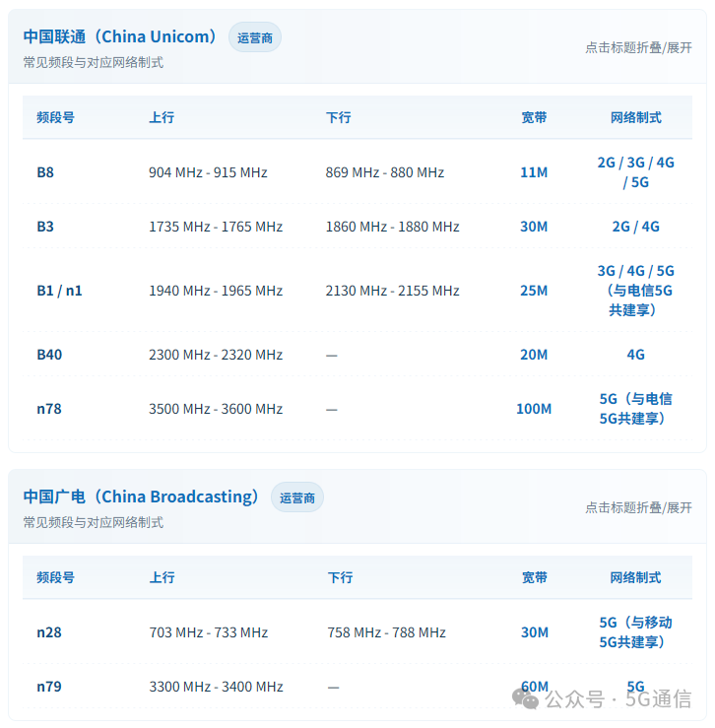Click 5G（与电信5G共建享）cell in n78 row
This screenshot has width=715, height=728.
635,409
